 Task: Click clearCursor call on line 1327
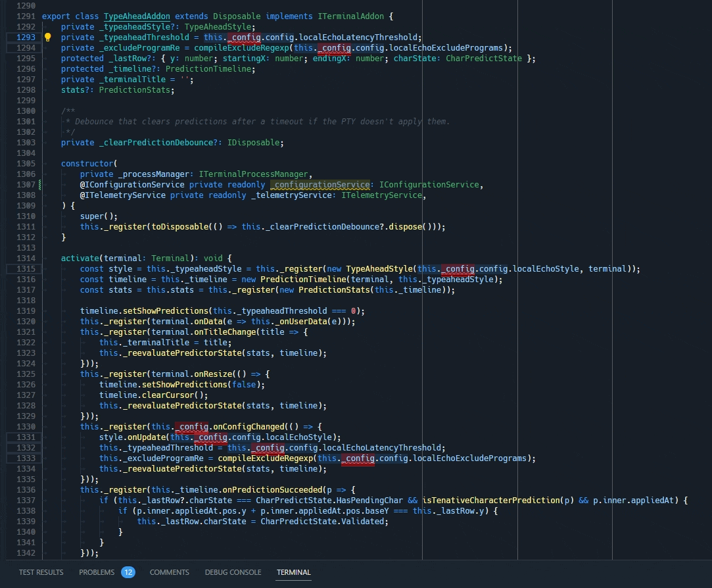pos(168,395)
